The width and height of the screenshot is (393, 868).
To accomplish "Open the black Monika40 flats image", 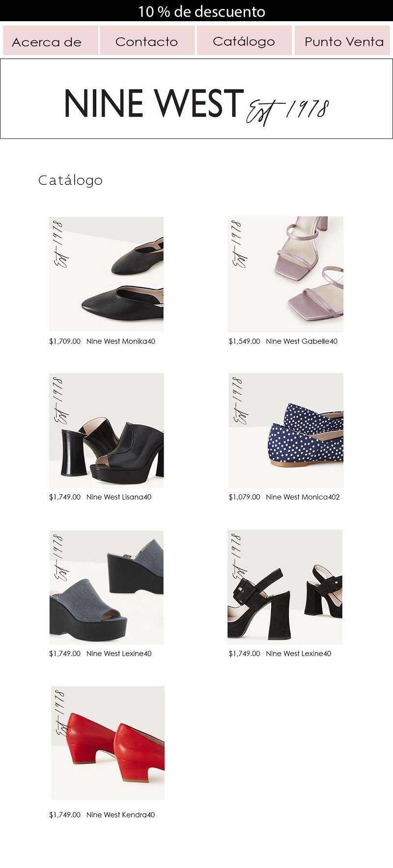I will click(106, 274).
